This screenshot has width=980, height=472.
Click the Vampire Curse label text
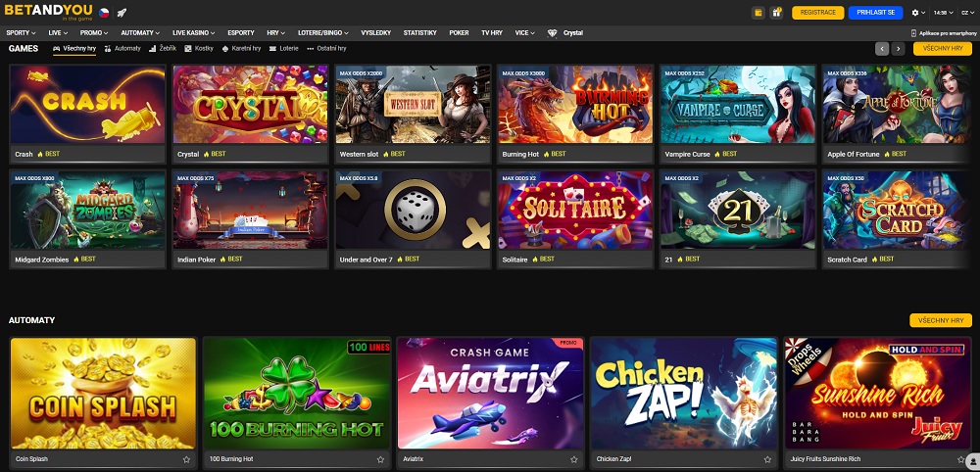click(x=687, y=154)
